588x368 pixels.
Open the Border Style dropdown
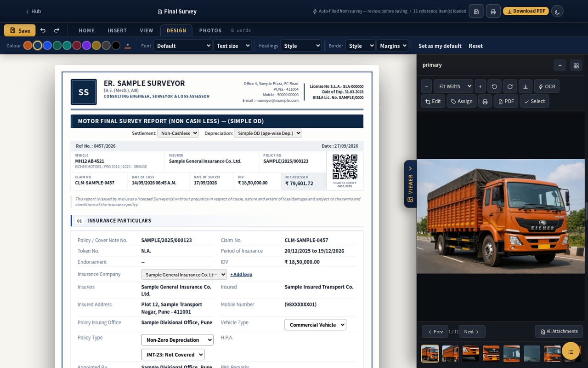pos(360,46)
